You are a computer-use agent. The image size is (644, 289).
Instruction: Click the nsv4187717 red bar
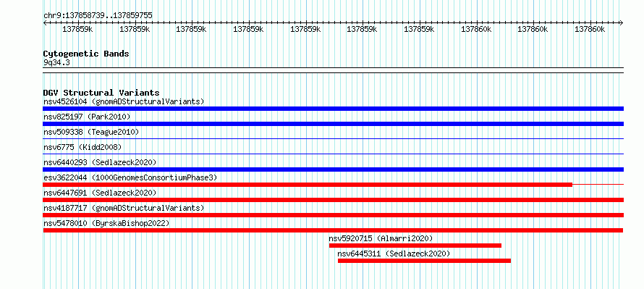(x=333, y=215)
